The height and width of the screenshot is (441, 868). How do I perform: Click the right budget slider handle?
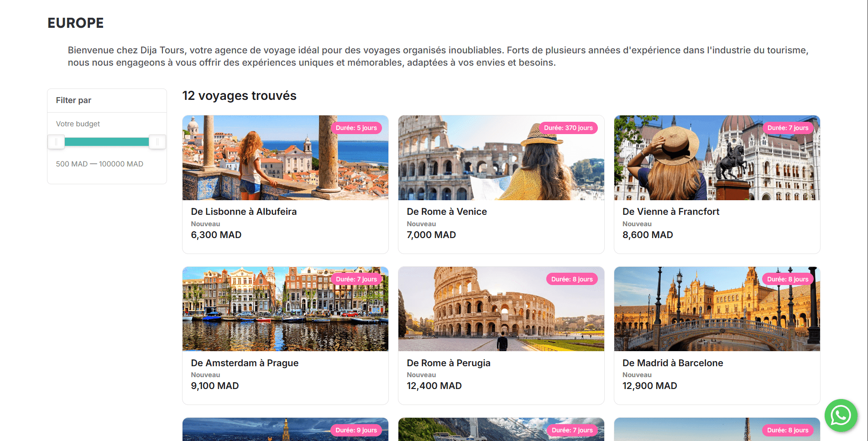pyautogui.click(x=157, y=142)
